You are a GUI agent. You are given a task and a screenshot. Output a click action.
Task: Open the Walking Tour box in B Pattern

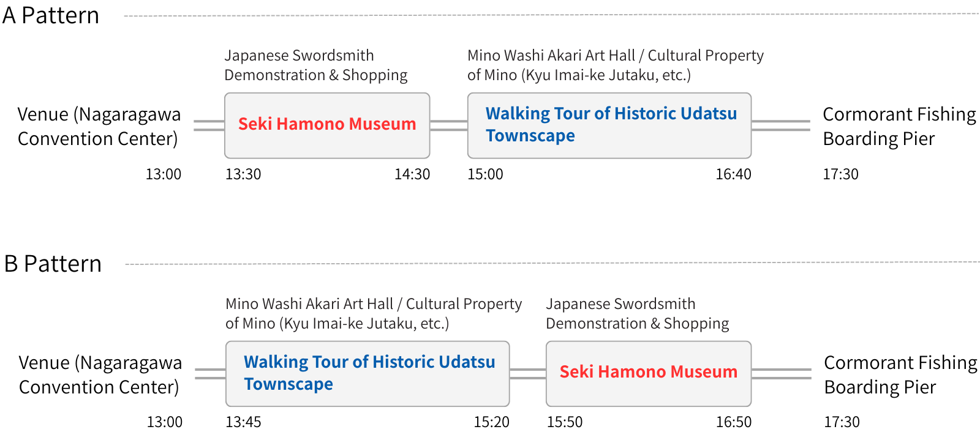coord(367,373)
